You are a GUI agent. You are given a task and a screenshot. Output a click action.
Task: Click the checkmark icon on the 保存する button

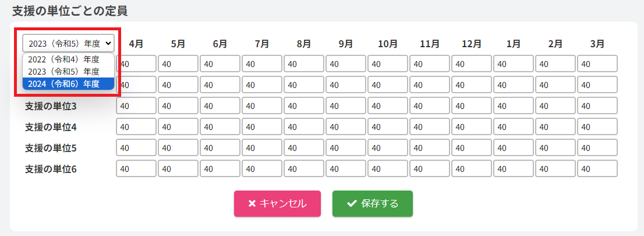(x=351, y=203)
